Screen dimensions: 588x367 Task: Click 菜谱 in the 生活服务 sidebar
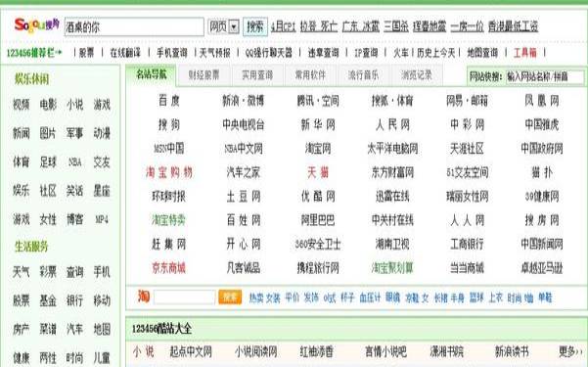[x=48, y=330]
